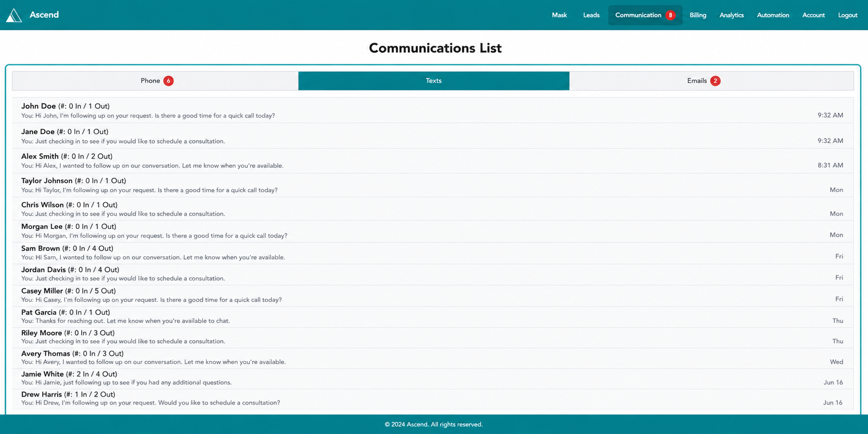Image resolution: width=868 pixels, height=434 pixels.
Task: Click the Wed date on Avery Thomas's row
Action: (x=837, y=362)
